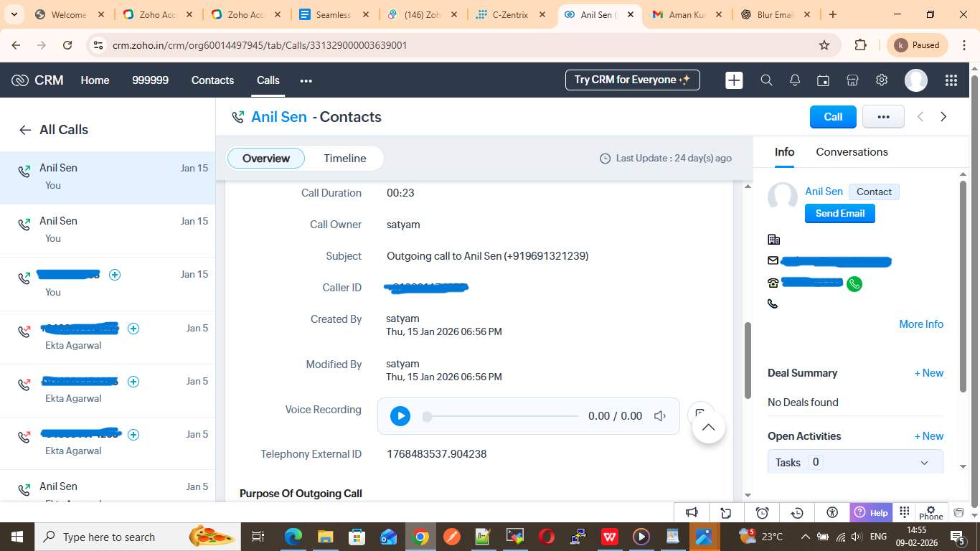Open the calendar icon in CRM header
The width and height of the screenshot is (980, 551).
[x=824, y=80]
